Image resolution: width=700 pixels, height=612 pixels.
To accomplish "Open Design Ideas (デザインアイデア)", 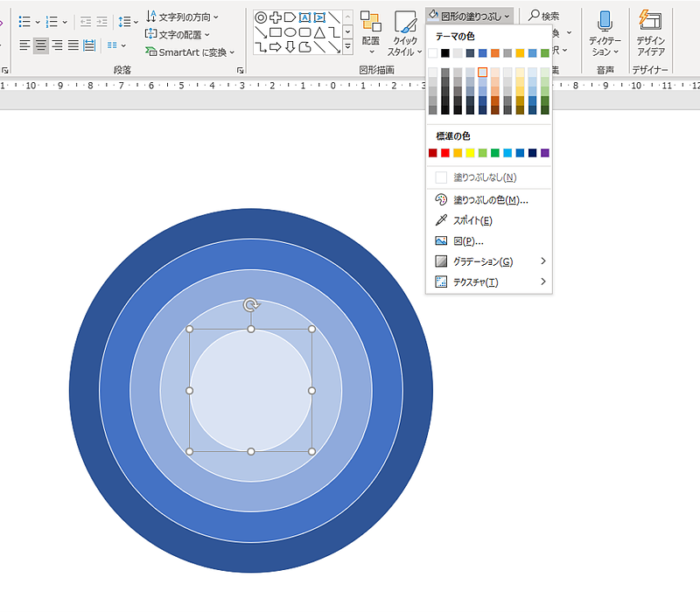I will point(650,33).
